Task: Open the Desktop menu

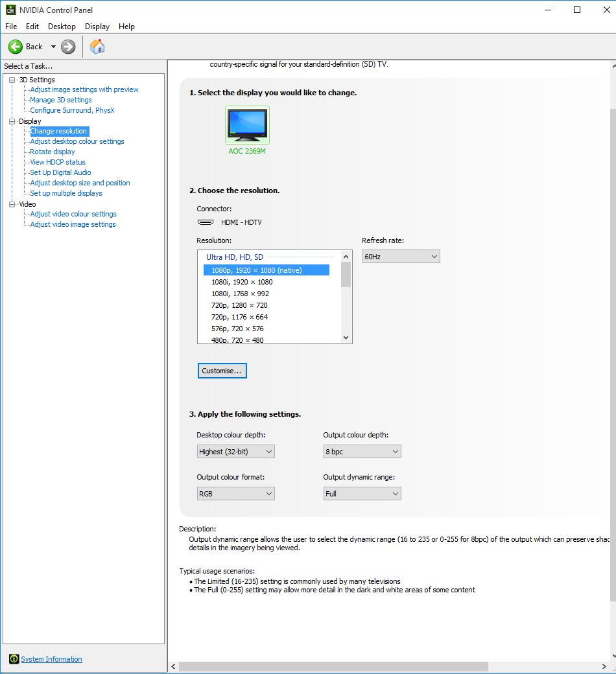Action: tap(62, 26)
